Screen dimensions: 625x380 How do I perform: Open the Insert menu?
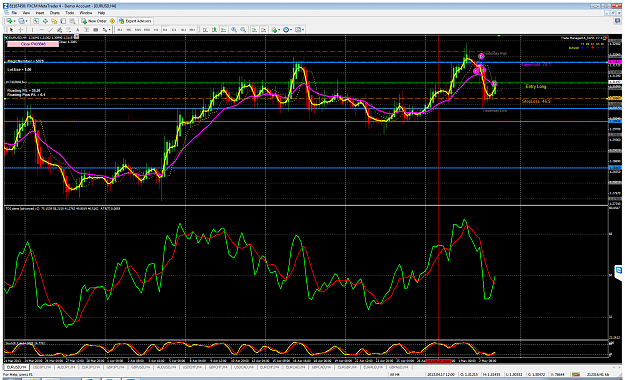tap(40, 13)
